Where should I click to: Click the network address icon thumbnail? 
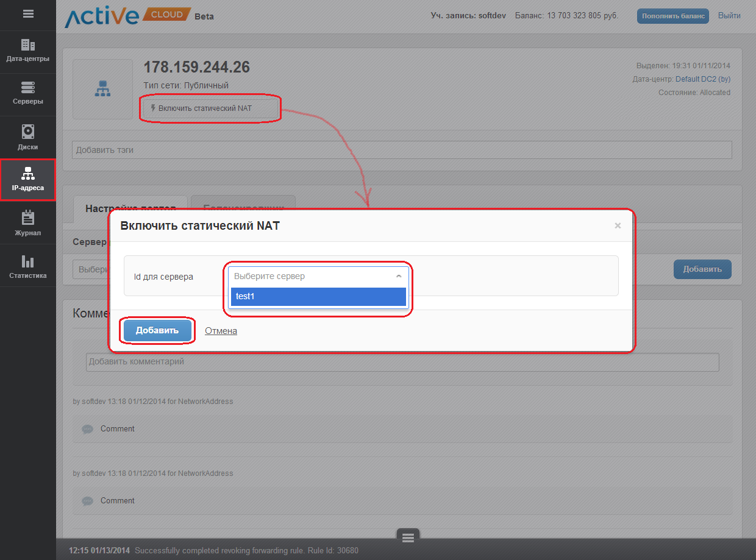click(102, 89)
